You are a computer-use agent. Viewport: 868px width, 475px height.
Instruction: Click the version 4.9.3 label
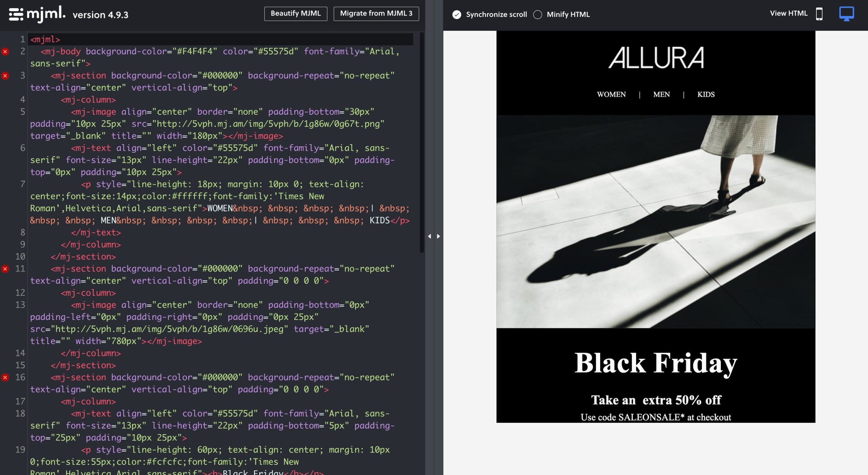click(x=100, y=15)
